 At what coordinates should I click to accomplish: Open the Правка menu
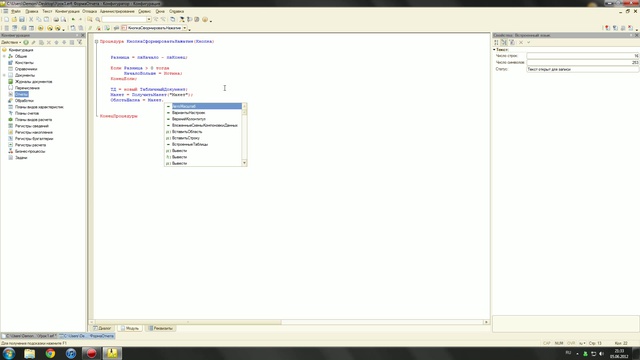[x=31, y=11]
